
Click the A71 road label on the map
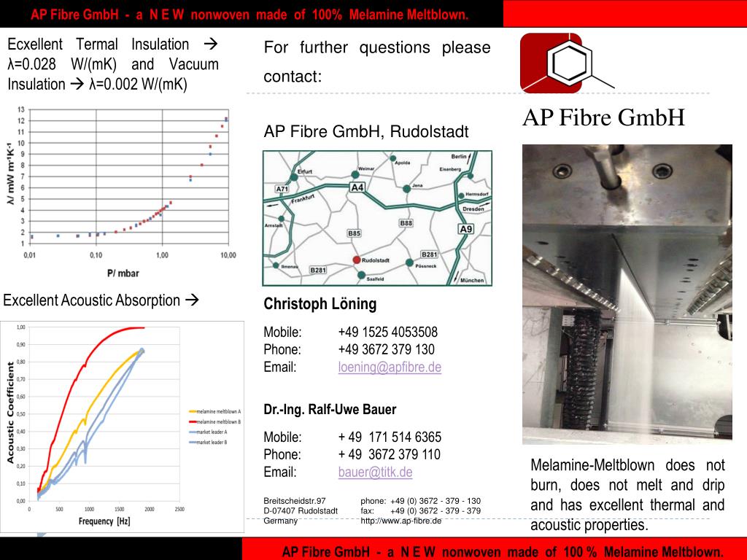(282, 189)
